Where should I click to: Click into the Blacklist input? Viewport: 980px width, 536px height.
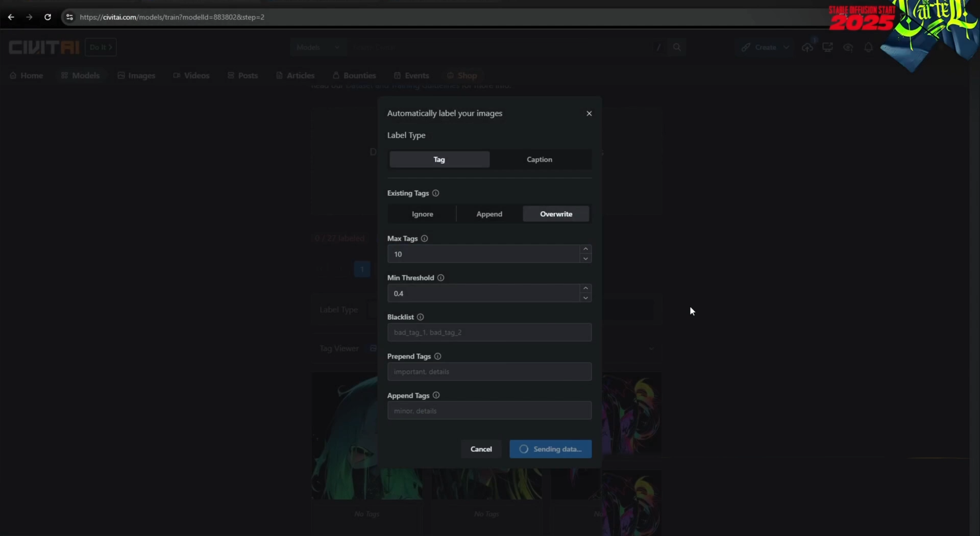tap(489, 333)
